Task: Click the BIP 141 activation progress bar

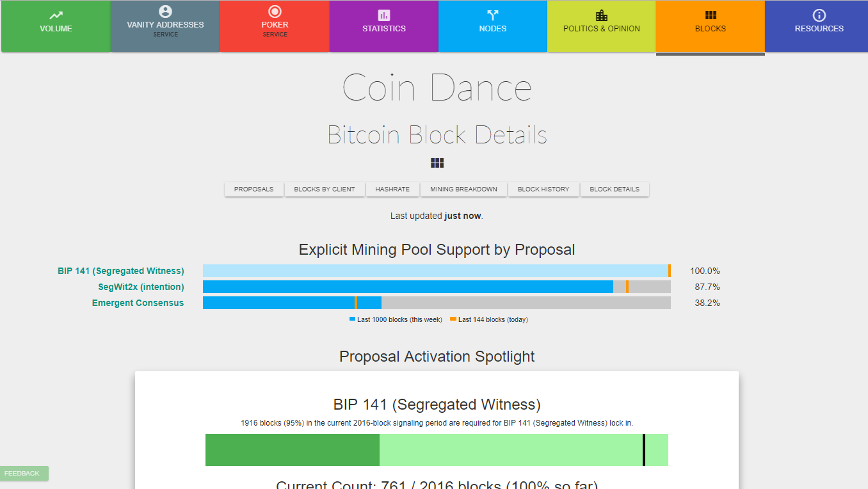Action: click(437, 450)
